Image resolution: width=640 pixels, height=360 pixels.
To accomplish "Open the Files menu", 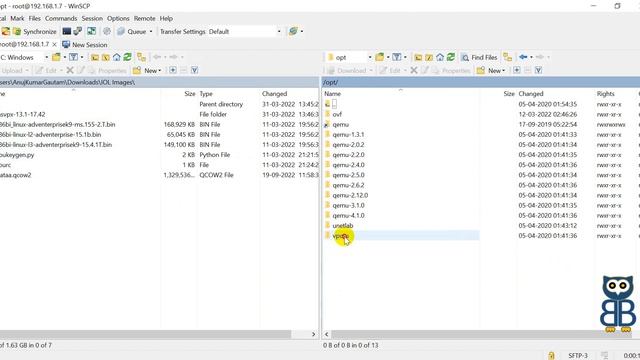I will 35,18.
